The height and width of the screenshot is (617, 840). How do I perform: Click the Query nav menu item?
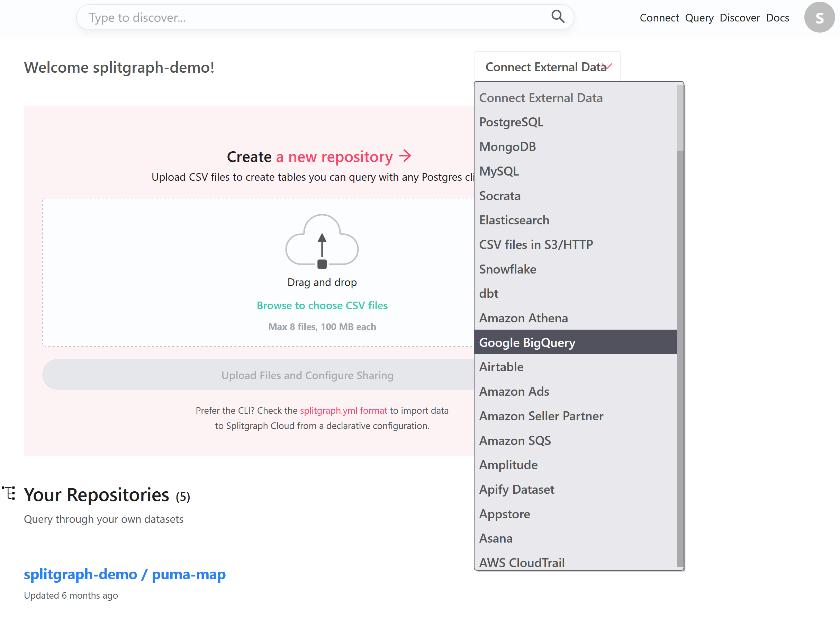pyautogui.click(x=698, y=18)
